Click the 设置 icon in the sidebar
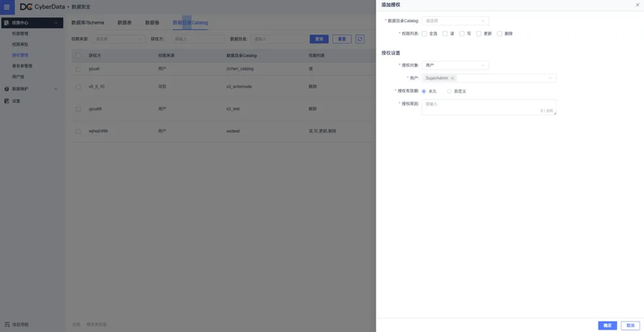644x332 pixels. tap(7, 101)
